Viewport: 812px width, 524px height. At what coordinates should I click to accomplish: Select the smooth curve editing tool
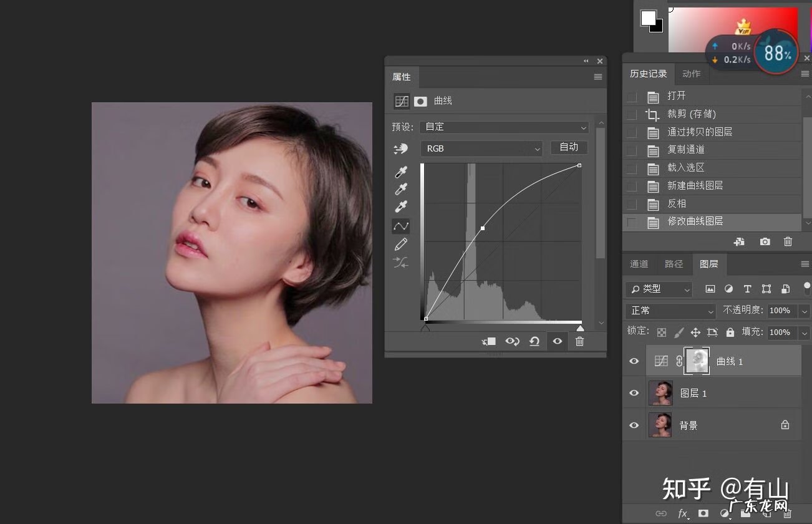[401, 226]
